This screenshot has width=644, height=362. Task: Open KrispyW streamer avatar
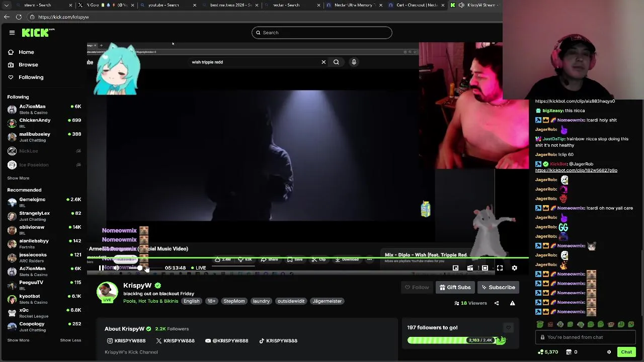pos(107,292)
